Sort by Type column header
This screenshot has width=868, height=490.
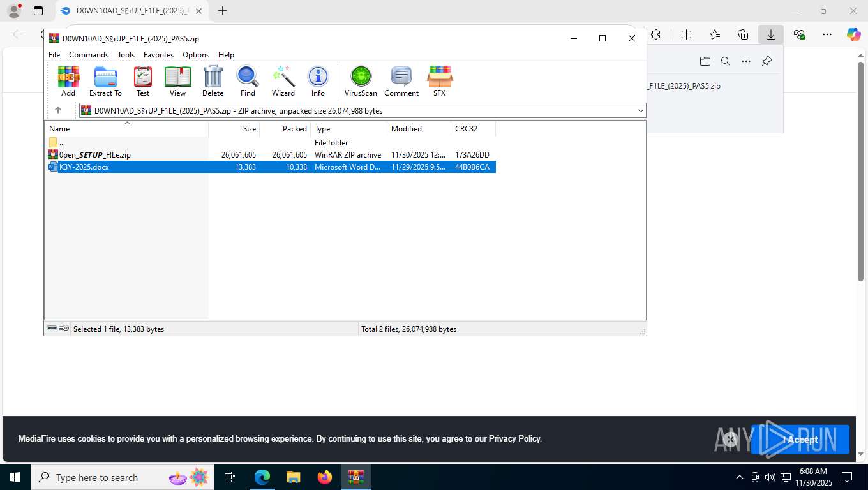coord(349,128)
